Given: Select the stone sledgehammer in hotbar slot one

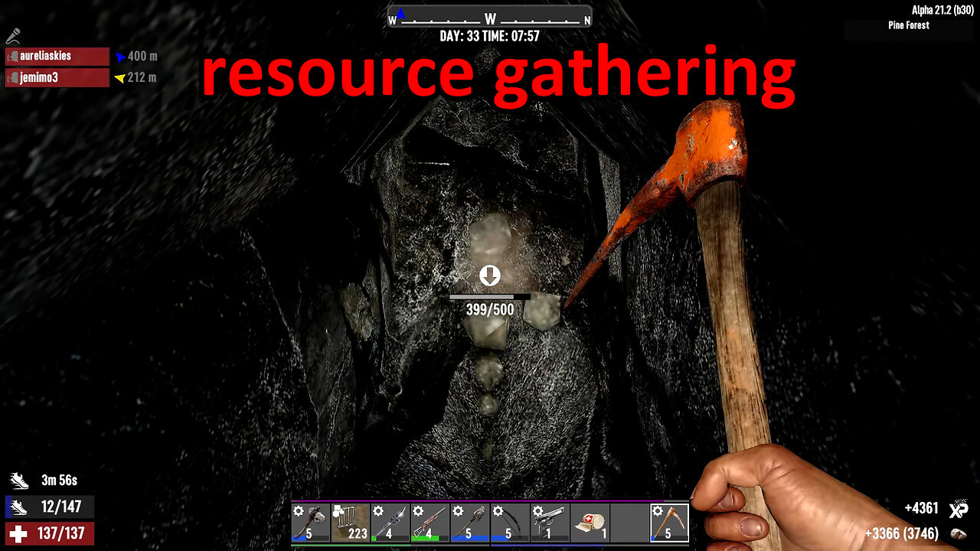Looking at the screenshot, I should [311, 523].
